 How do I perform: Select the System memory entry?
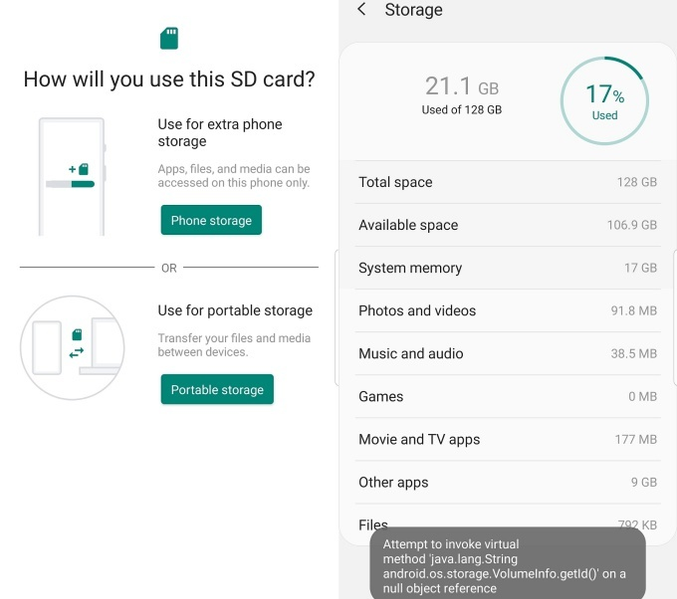(507, 268)
